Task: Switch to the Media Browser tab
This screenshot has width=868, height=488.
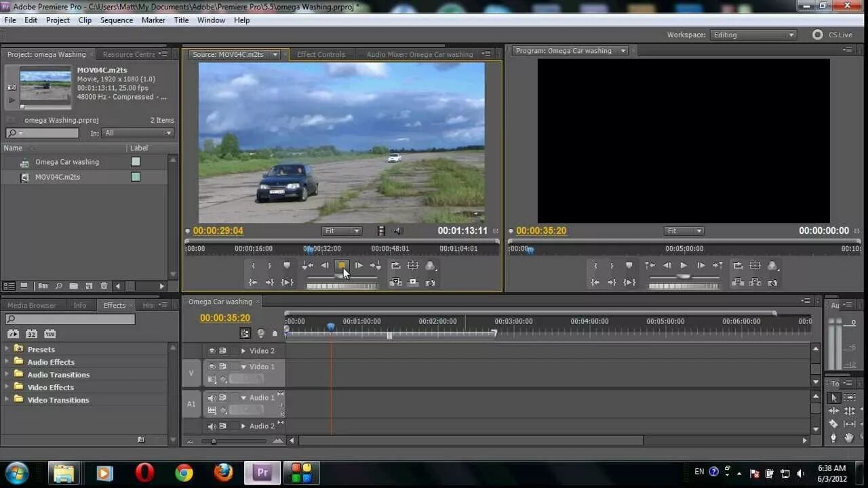Action: tap(32, 306)
